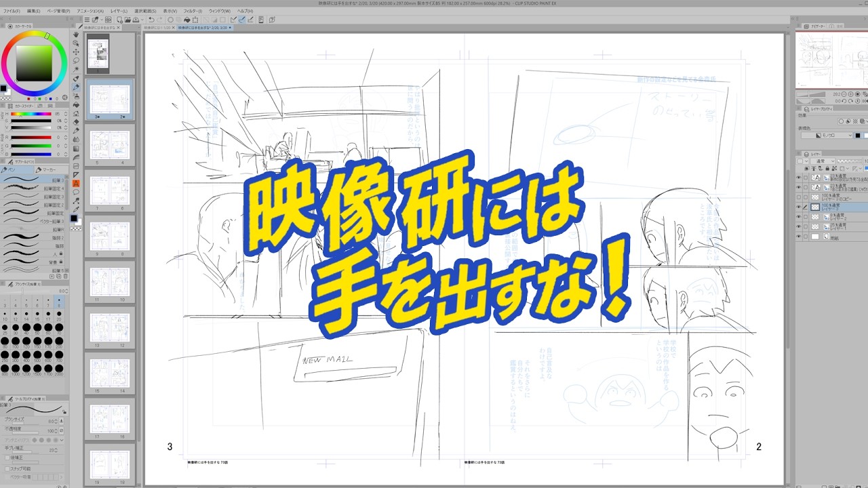Open the ウィンドウ(W) menu
This screenshot has height=488, width=868.
pos(219,11)
